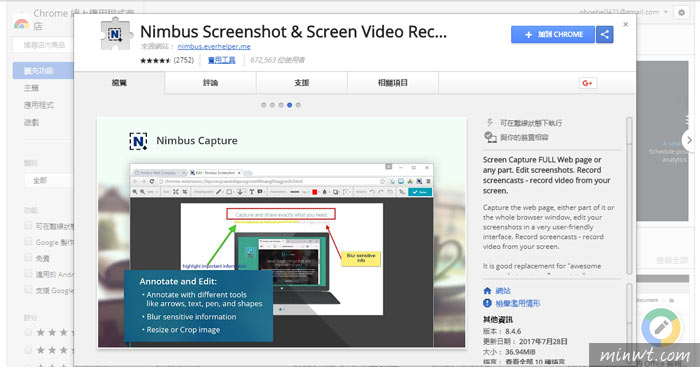Viewport: 700px width, 367px height.
Task: Open the nimbus.everhelper.me link
Action: [x=214, y=46]
